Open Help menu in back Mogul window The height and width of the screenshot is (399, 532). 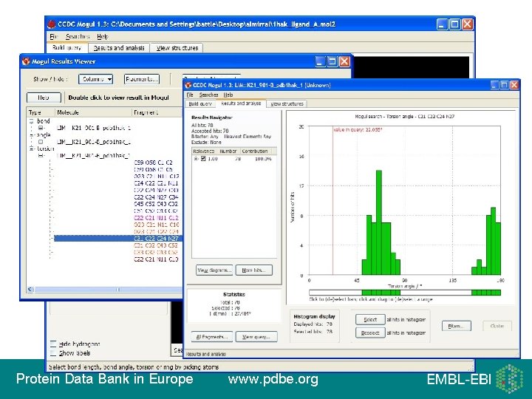pyautogui.click(x=103, y=36)
